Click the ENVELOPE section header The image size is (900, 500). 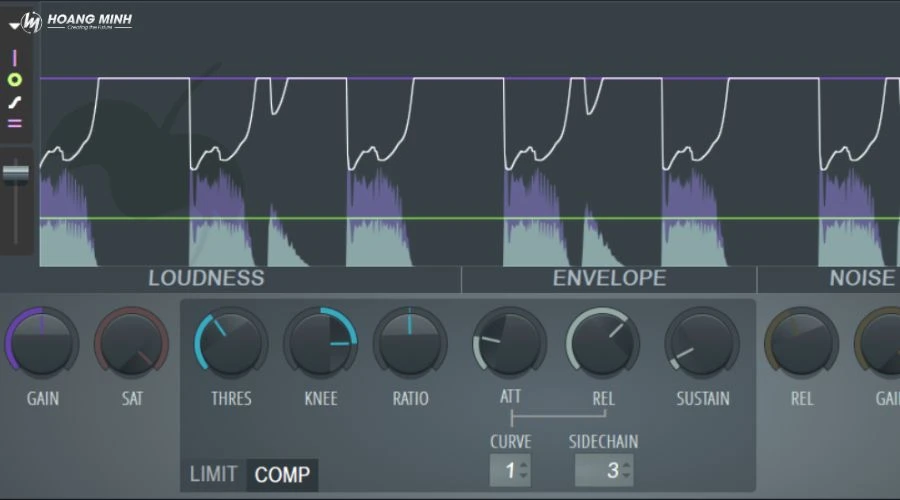coord(609,278)
